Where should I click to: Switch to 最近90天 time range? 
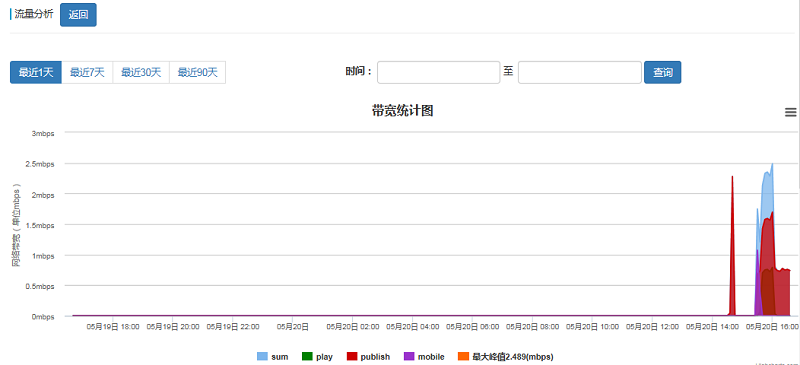tap(197, 72)
